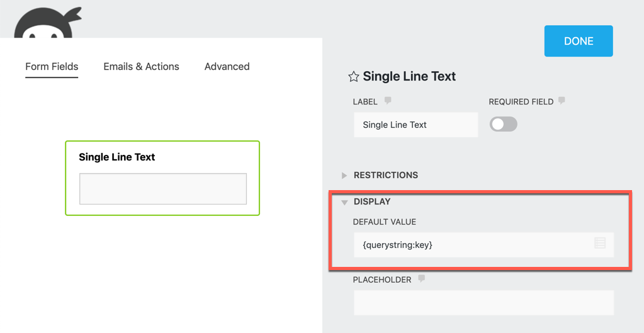Click the empty PLACEHOLDER input field
Screen dimensions: 644x333
click(x=483, y=303)
